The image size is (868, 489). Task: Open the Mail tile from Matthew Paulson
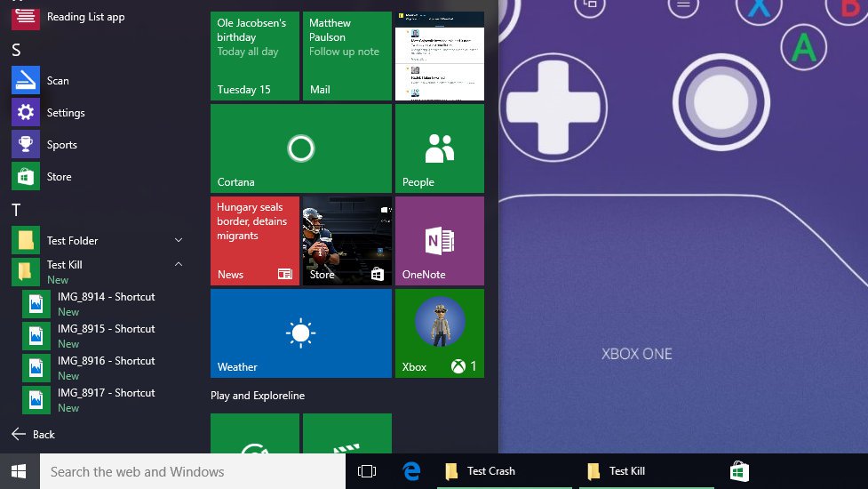pyautogui.click(x=347, y=56)
